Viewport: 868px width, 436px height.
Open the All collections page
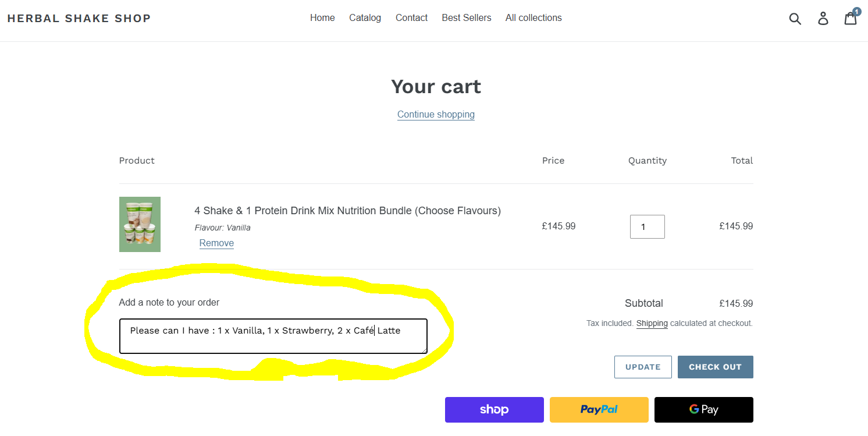point(533,17)
